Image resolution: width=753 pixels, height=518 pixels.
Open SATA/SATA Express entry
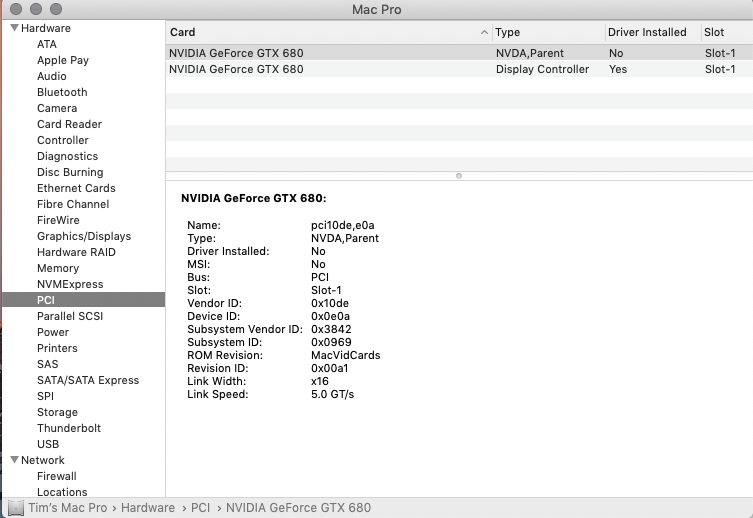pyautogui.click(x=88, y=380)
